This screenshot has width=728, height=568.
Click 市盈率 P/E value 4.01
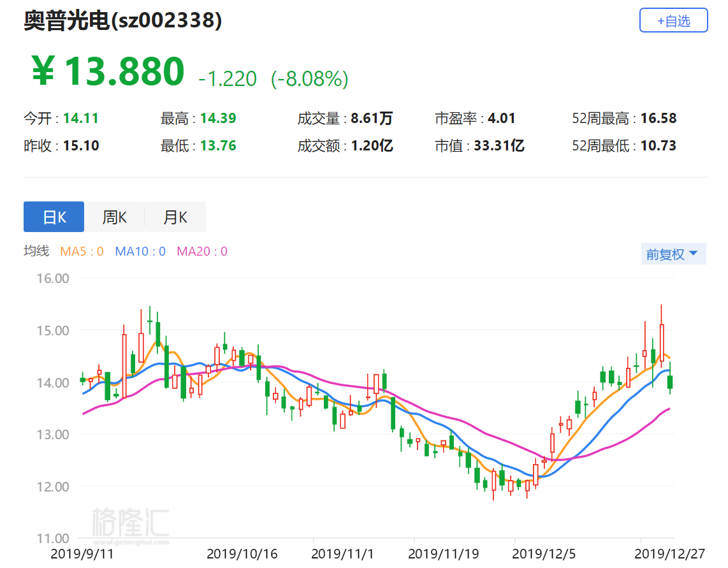tap(502, 119)
